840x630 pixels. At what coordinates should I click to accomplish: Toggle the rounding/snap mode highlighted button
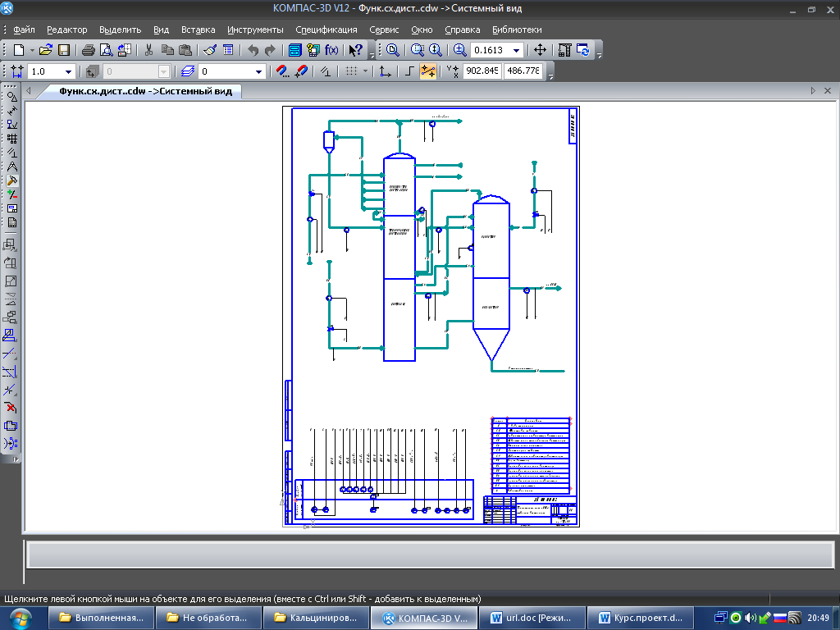click(x=427, y=71)
